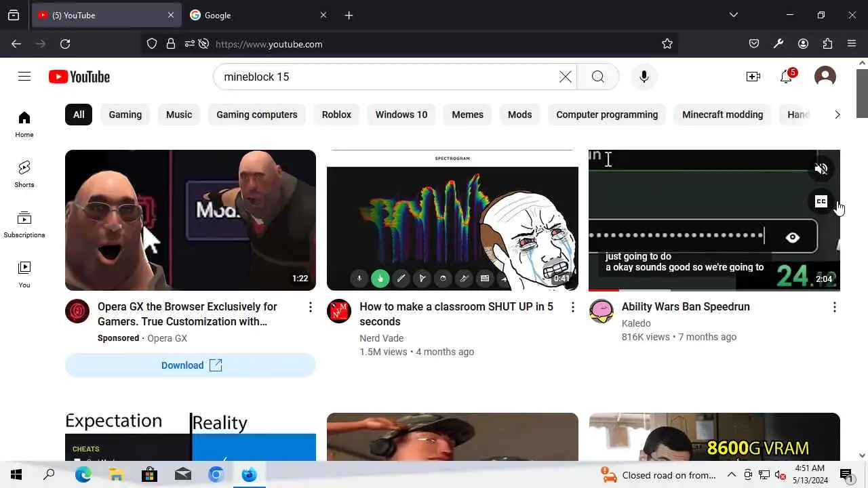Open more options for classroom video
Screen dimensions: 868x488
(x=572, y=307)
